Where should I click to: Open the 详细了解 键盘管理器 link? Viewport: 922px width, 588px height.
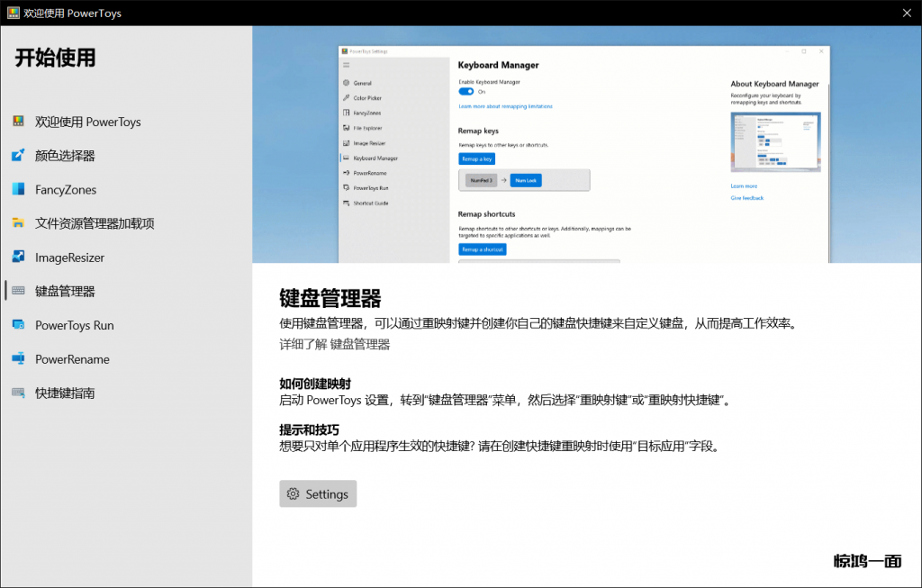tap(334, 344)
